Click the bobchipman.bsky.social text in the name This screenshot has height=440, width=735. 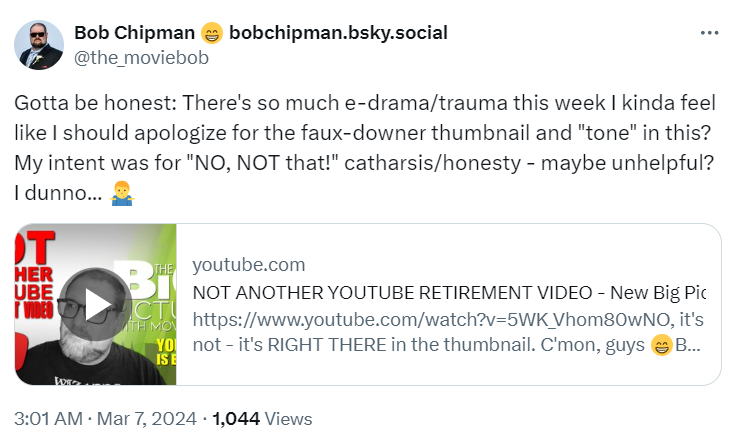pyautogui.click(x=338, y=33)
